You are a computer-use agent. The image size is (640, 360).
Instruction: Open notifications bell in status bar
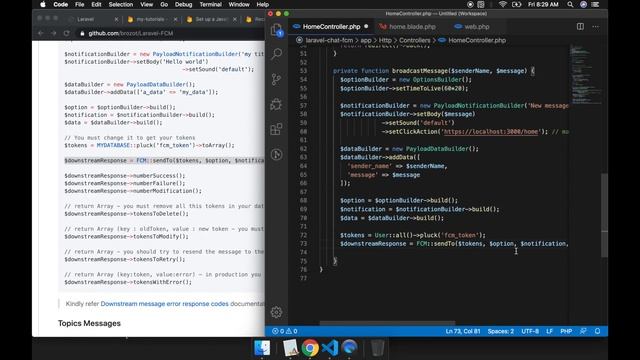click(598, 331)
